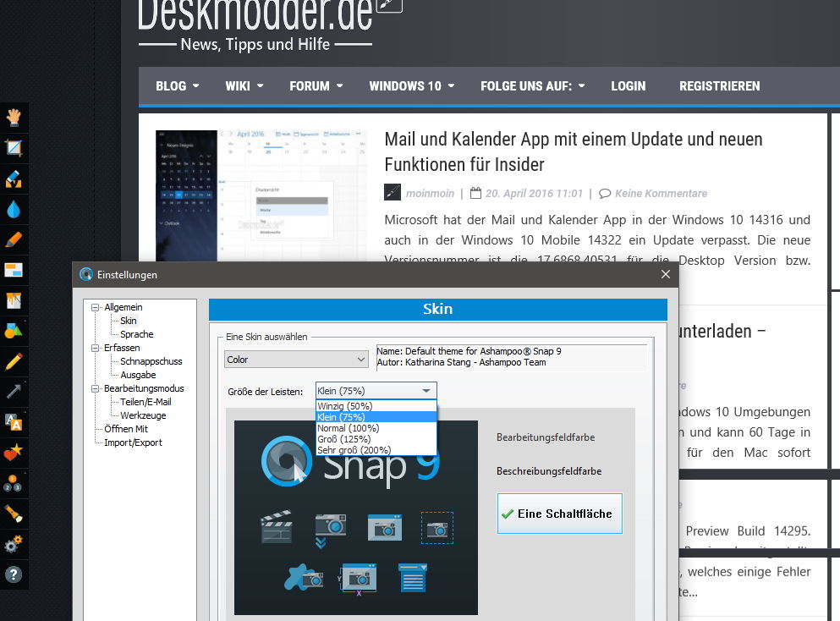This screenshot has width=840, height=621.
Task: Select the text tool with letter A
Action: pyautogui.click(x=14, y=422)
